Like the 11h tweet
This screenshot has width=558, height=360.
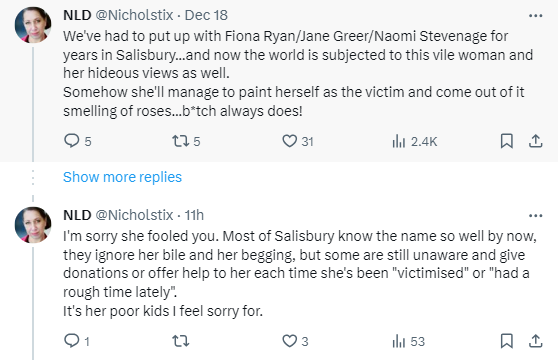[295, 341]
